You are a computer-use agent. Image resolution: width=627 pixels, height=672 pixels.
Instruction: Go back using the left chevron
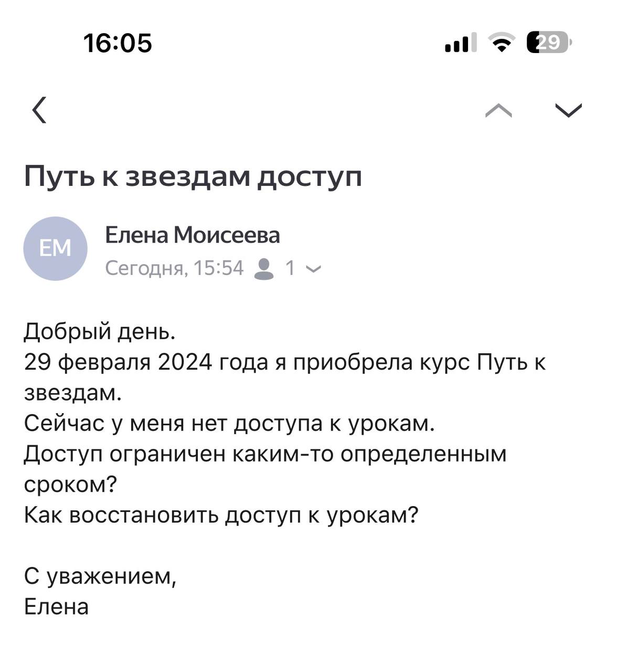[40, 110]
